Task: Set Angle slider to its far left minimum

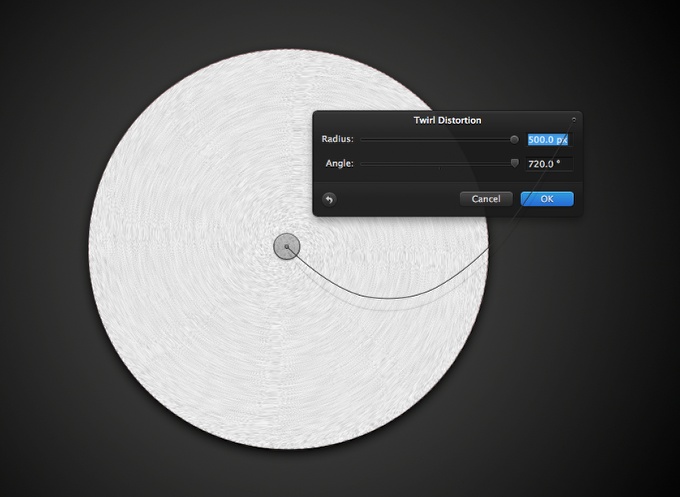Action: point(361,163)
